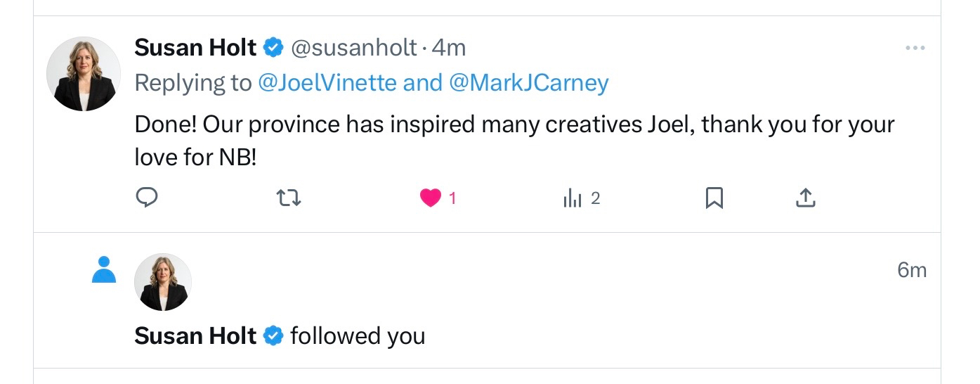Screen dimensions: 980x384
Task: Open the @JoelVinette profile mention
Action: pyautogui.click(x=327, y=83)
